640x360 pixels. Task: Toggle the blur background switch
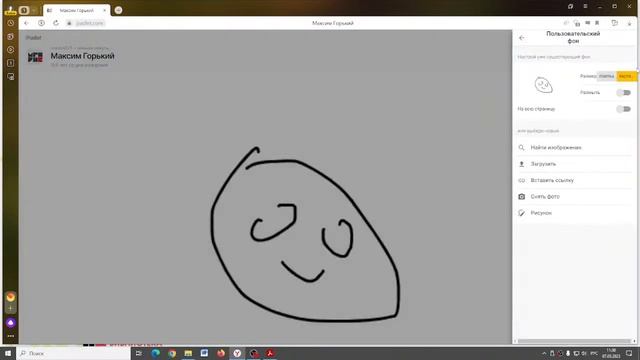(x=624, y=93)
